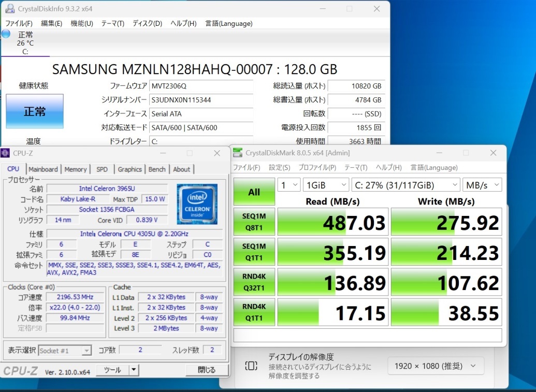Open the test count dropdown showing 1

289,185
